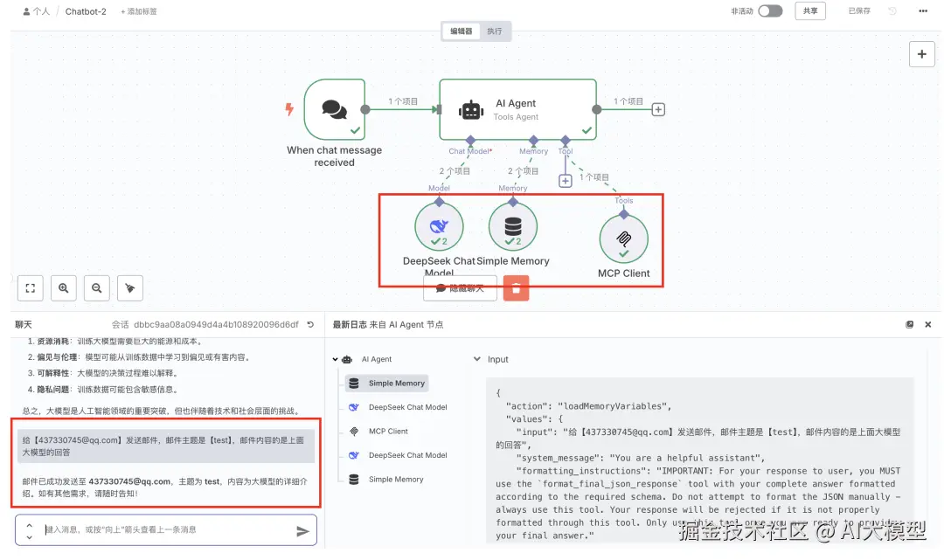This screenshot has width=944, height=560.
Task: Collapse the AI Agent log tree
Action: (336, 359)
